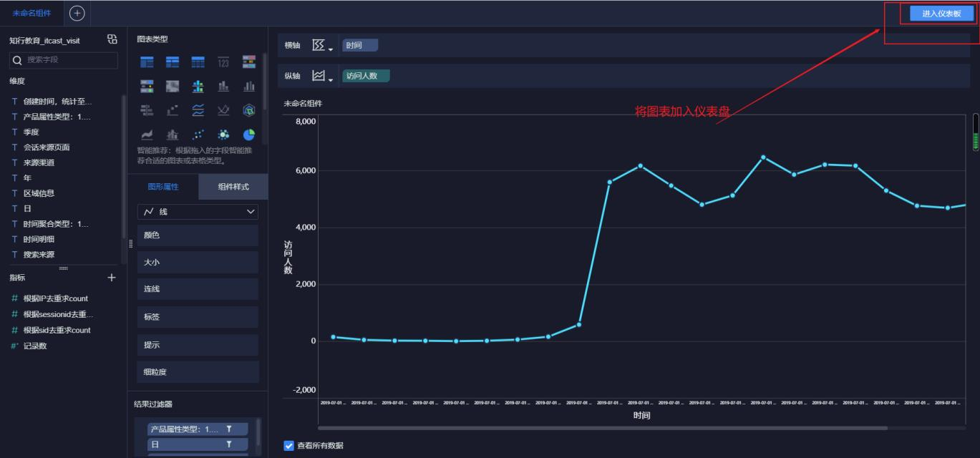Select the partitioned line chart icon
The width and height of the screenshot is (980, 458).
tap(198, 110)
